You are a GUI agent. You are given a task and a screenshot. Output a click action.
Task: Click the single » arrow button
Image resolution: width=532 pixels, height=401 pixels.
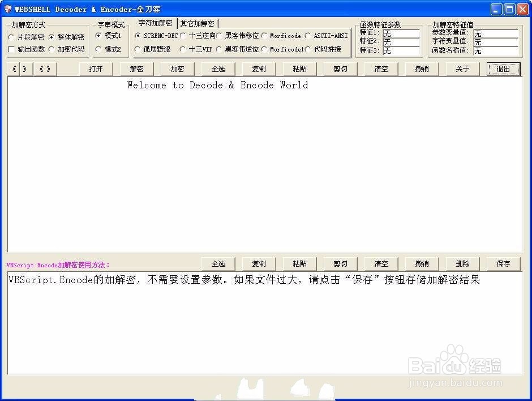click(26, 69)
